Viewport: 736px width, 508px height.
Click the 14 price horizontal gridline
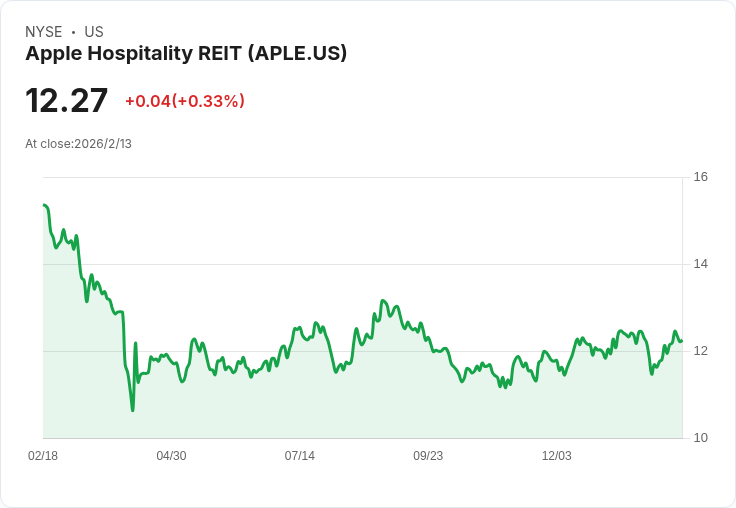click(363, 264)
